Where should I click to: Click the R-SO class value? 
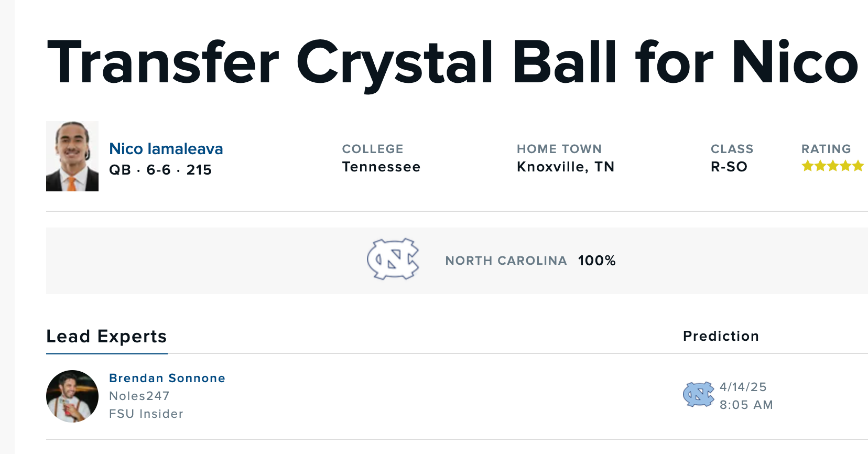729,167
